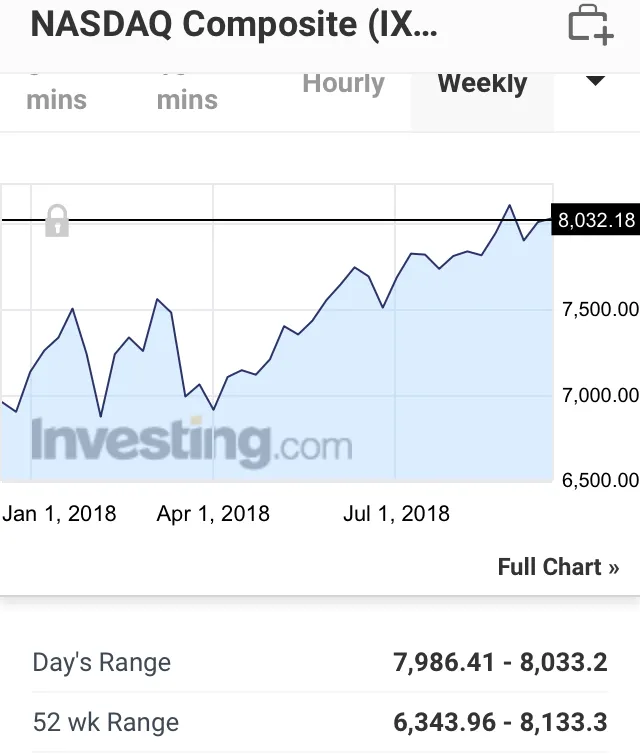Click the 6,500.00 price axis label

coord(601,480)
